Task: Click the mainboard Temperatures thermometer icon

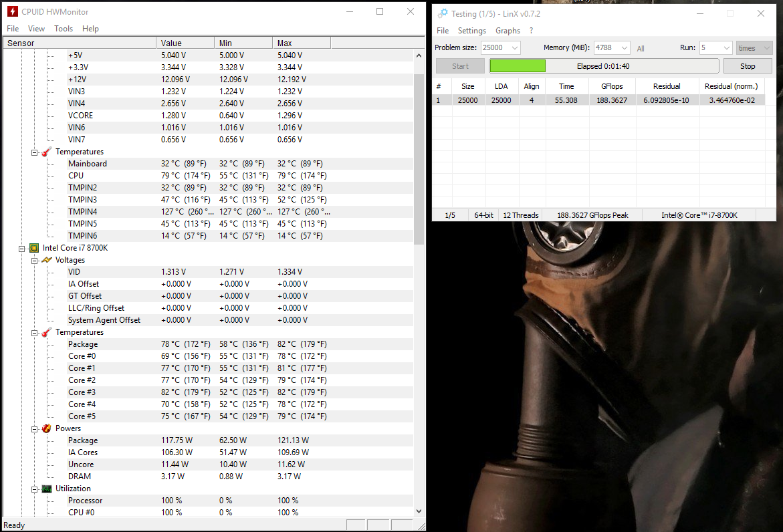Action: point(46,152)
